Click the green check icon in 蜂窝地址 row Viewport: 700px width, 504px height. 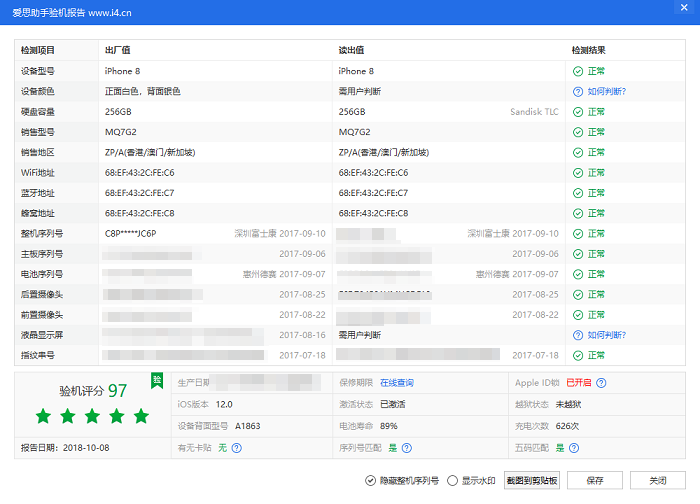pyautogui.click(x=578, y=213)
